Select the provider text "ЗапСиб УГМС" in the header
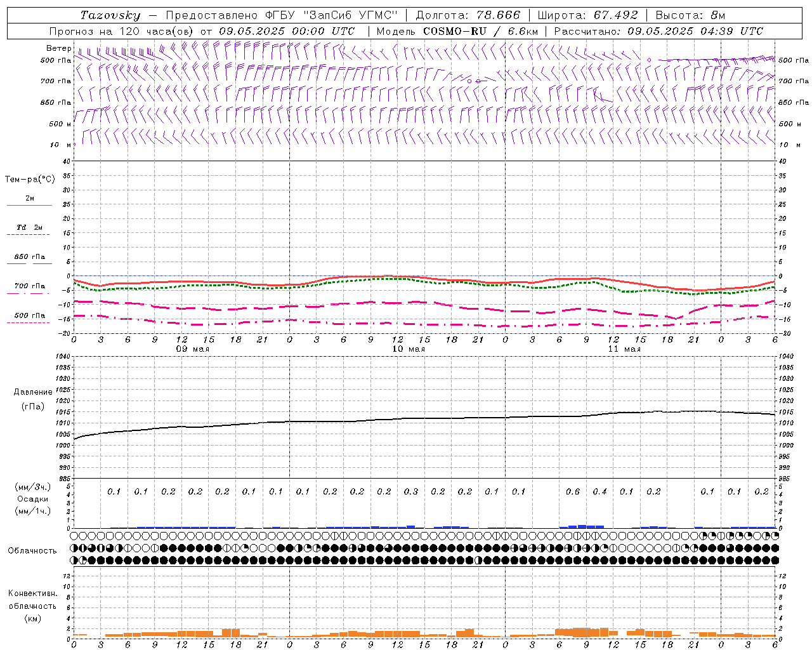Screen dimensions: 812x650 pos(350,15)
